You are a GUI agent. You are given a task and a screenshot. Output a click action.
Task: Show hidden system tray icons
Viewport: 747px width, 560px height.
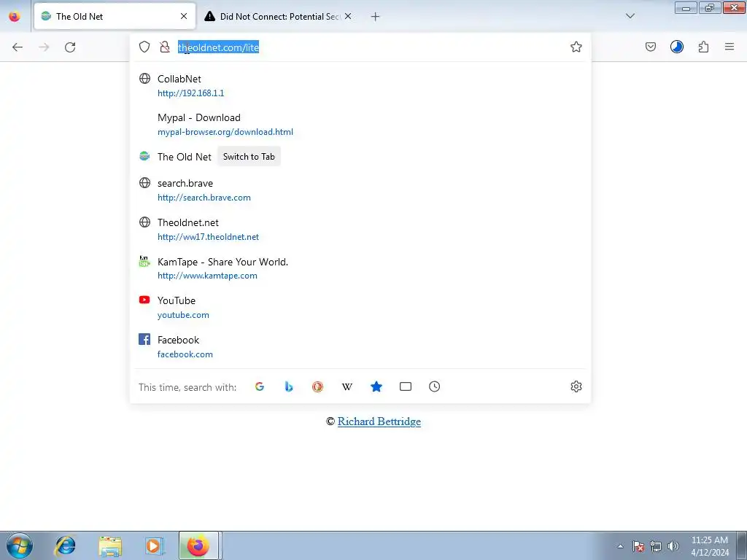620,546
